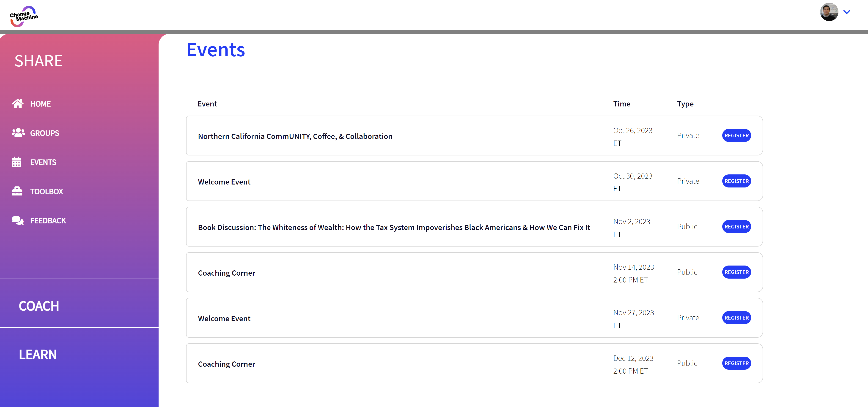Image resolution: width=868 pixels, height=407 pixels.
Task: Click the Home house icon
Action: coord(17,104)
